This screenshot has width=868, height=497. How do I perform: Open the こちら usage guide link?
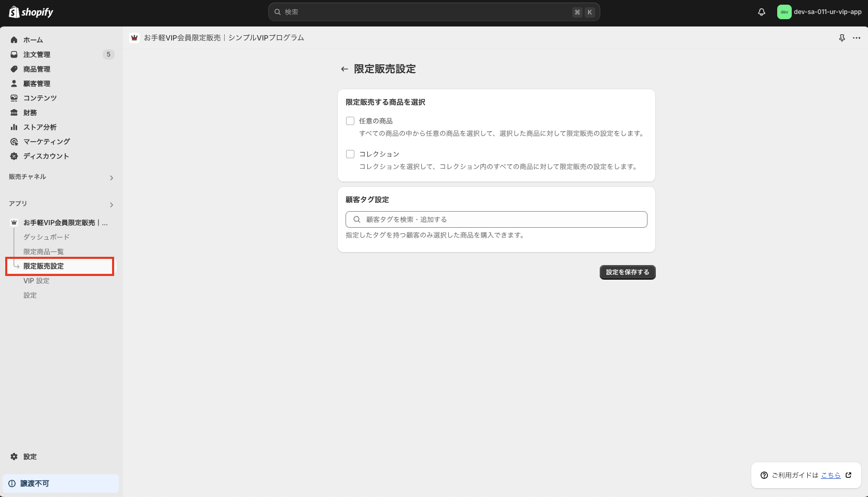click(830, 475)
